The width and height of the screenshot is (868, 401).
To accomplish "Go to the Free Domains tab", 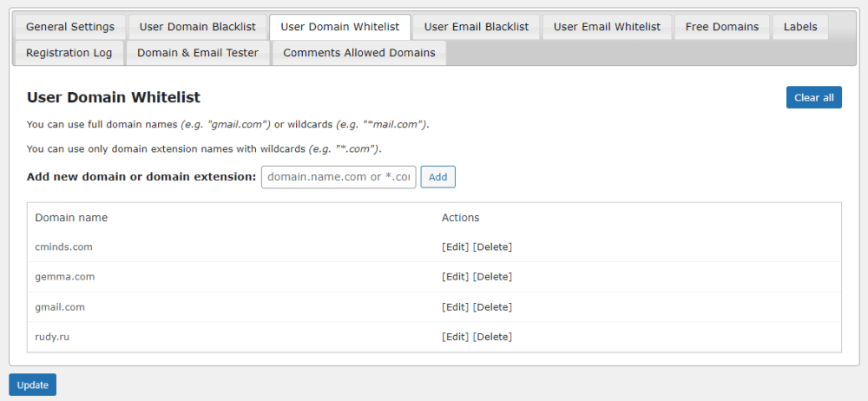I will click(721, 27).
